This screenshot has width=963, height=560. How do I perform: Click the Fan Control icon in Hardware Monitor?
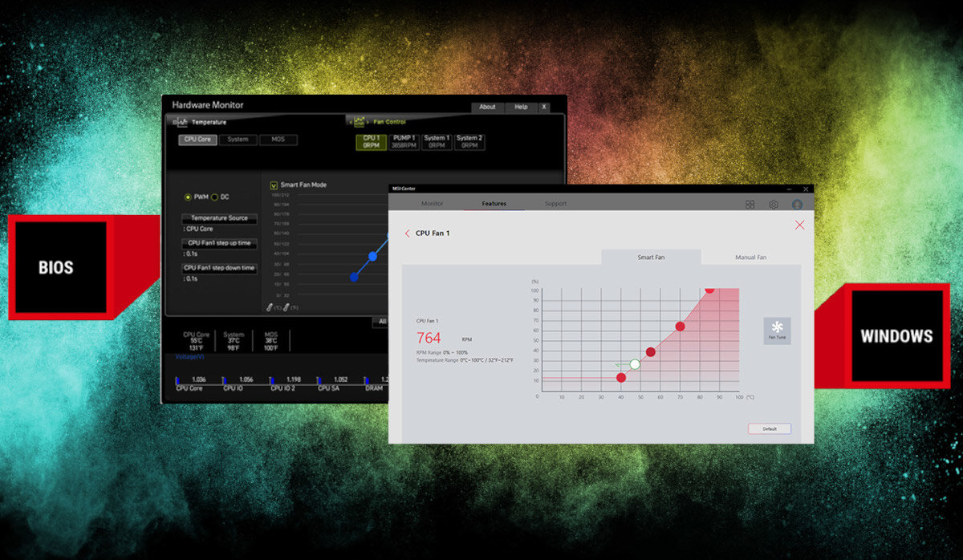tap(359, 122)
